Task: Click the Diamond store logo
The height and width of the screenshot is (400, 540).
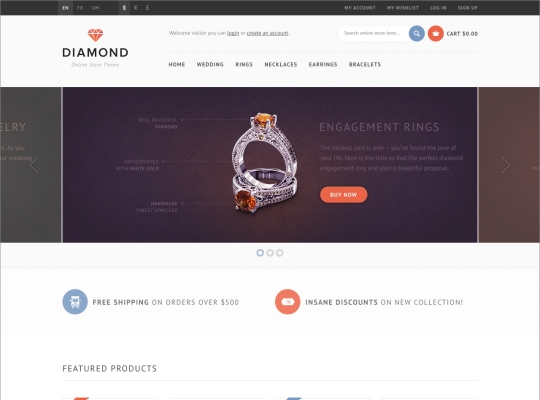Action: [x=95, y=48]
